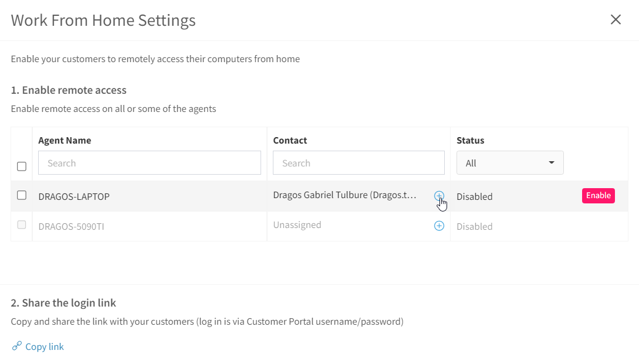
Task: Toggle the select-all agents checkbox
Action: coord(22,166)
